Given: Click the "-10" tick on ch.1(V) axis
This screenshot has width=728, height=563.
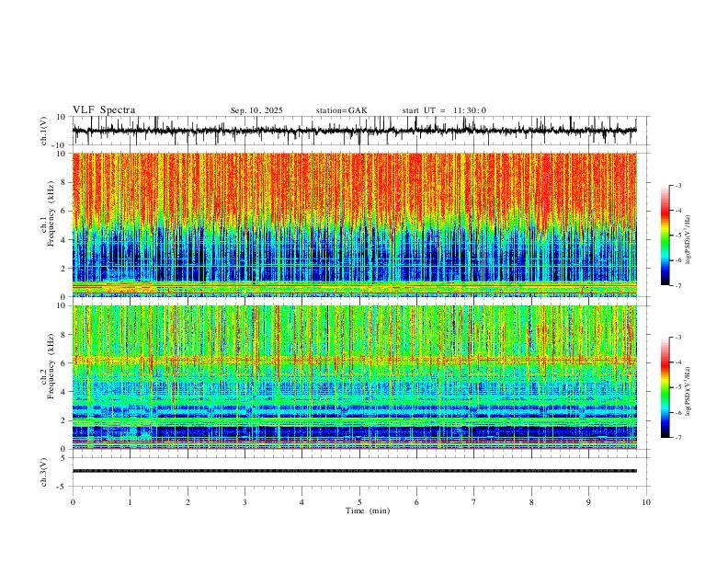Looking at the screenshot, I should point(60,145).
